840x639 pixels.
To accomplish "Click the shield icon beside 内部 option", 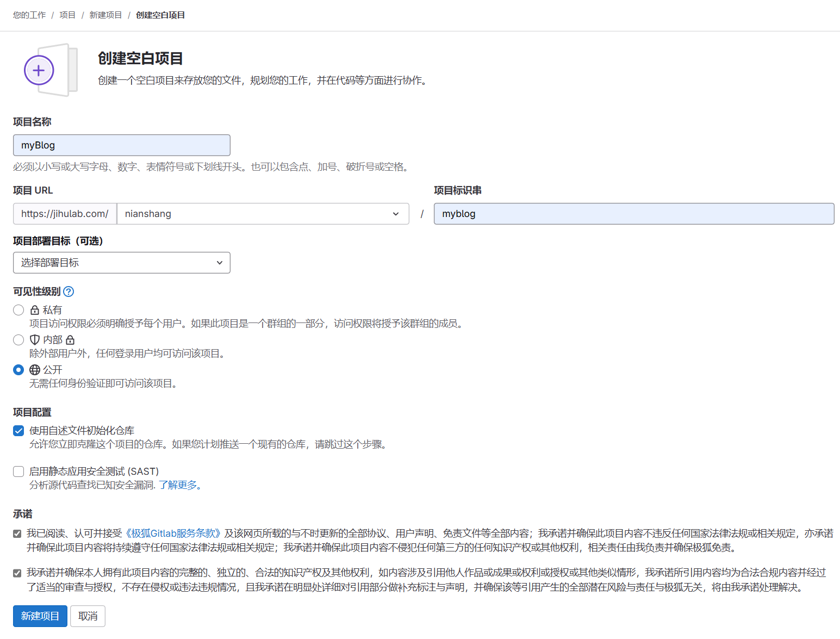I will coord(34,339).
